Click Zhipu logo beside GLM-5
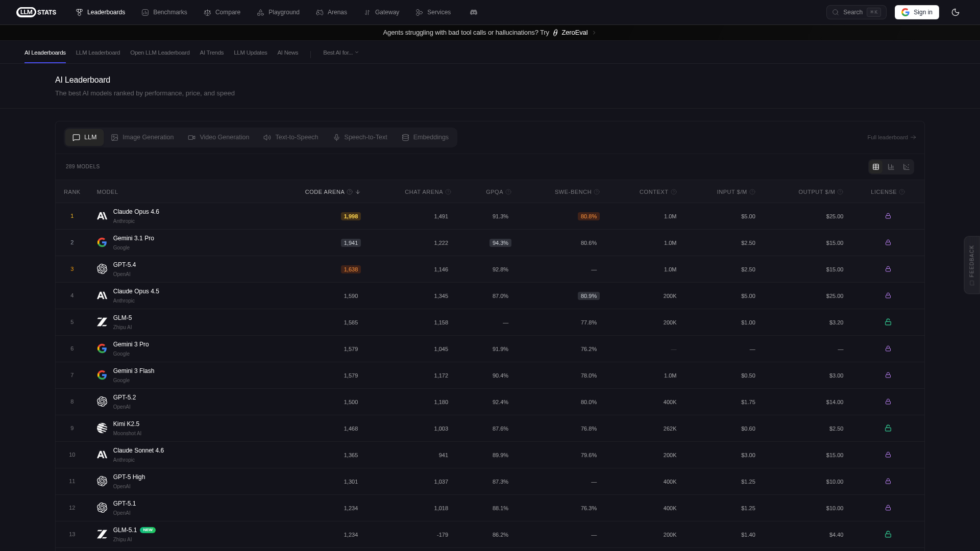This screenshot has width=980, height=551. pos(102,322)
